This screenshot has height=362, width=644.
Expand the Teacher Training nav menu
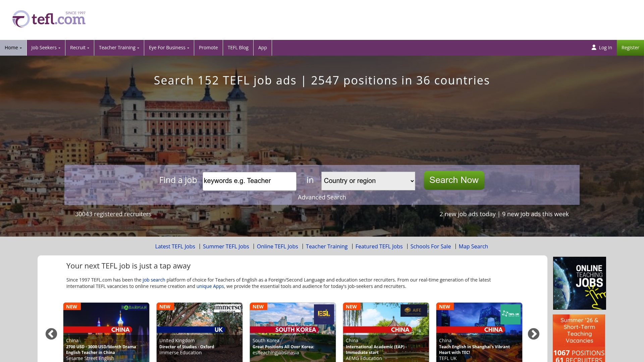tap(119, 48)
